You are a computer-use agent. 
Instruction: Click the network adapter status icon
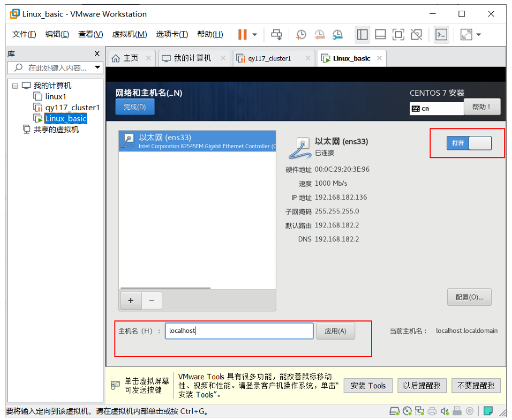(419, 411)
